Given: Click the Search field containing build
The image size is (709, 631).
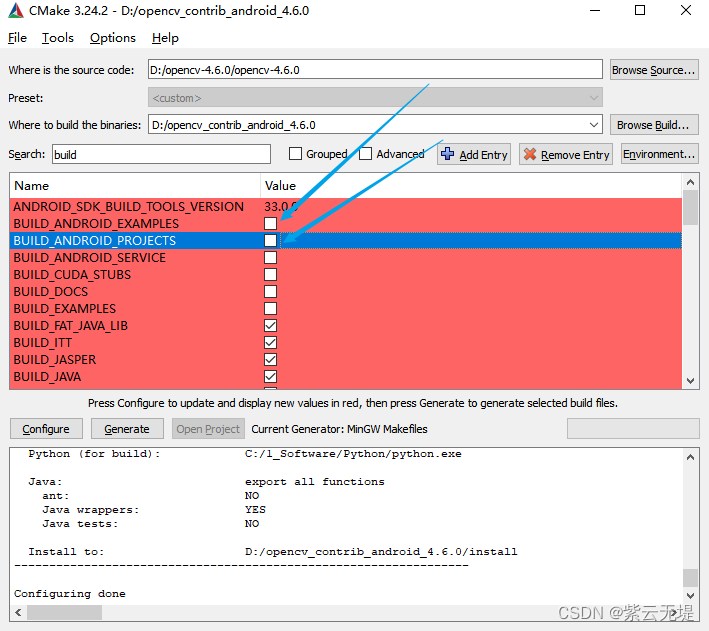Looking at the screenshot, I should coord(161,154).
